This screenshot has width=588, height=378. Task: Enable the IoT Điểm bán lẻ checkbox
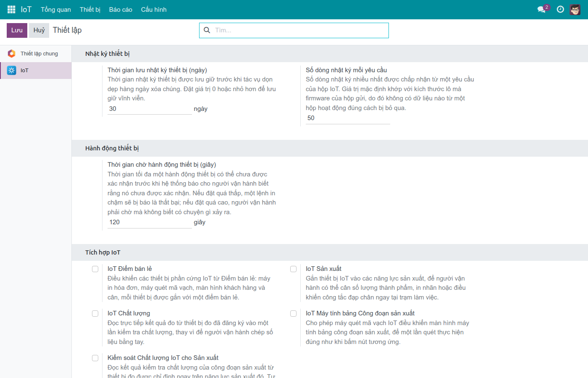pos(95,269)
